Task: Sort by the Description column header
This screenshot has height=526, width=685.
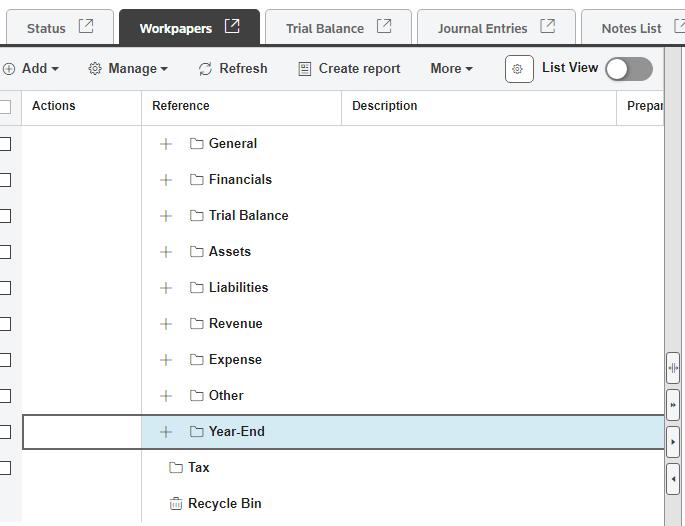Action: tap(385, 106)
